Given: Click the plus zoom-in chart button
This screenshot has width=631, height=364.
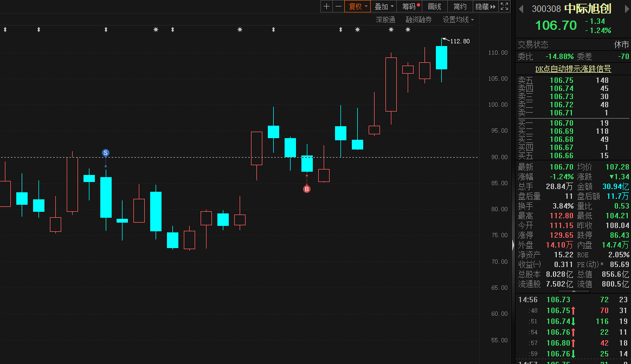Looking at the screenshot, I should pos(326,6).
